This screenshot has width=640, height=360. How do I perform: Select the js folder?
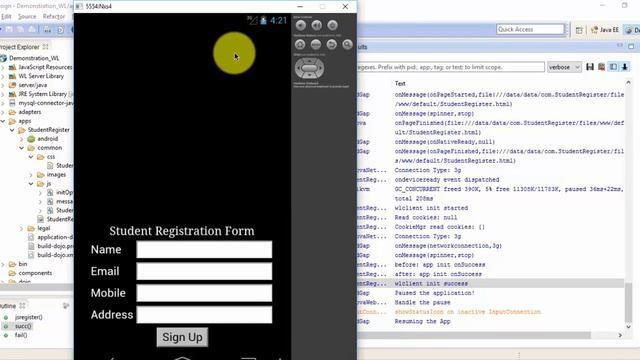(49, 184)
